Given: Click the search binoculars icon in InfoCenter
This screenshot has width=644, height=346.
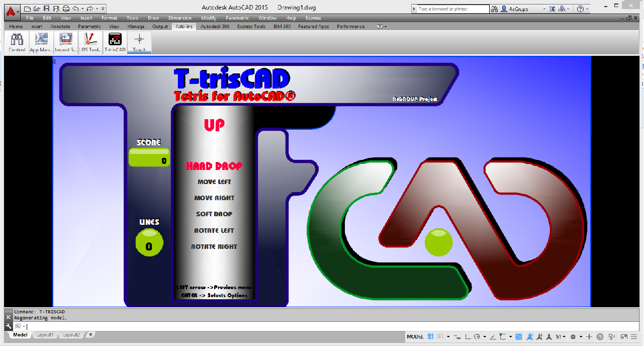Looking at the screenshot, I should pyautogui.click(x=494, y=9).
